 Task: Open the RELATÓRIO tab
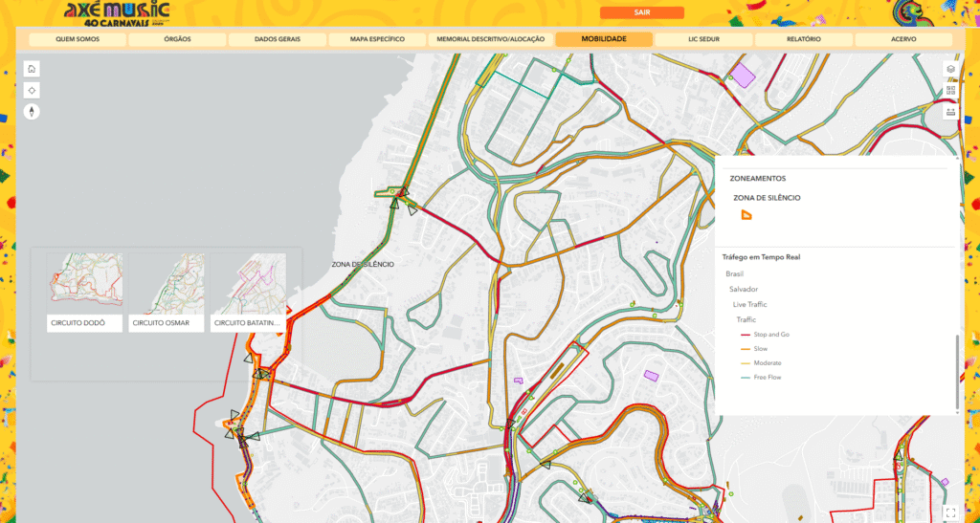coord(804,39)
